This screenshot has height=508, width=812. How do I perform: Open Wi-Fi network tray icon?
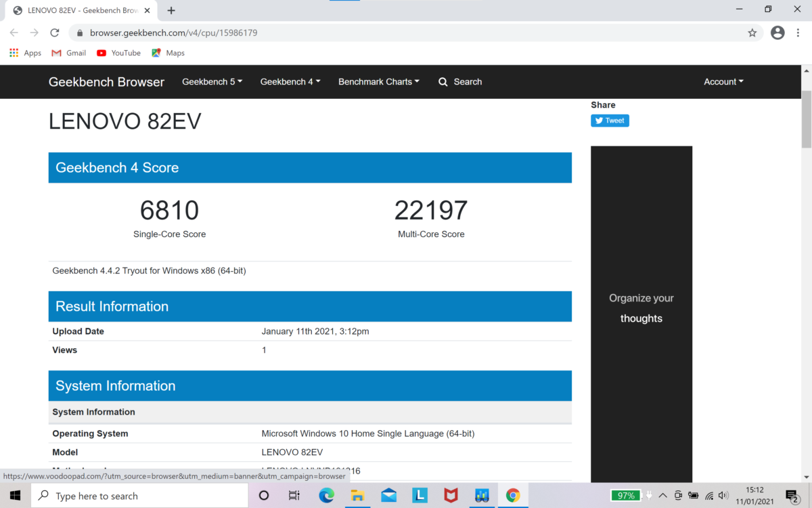tap(708, 496)
